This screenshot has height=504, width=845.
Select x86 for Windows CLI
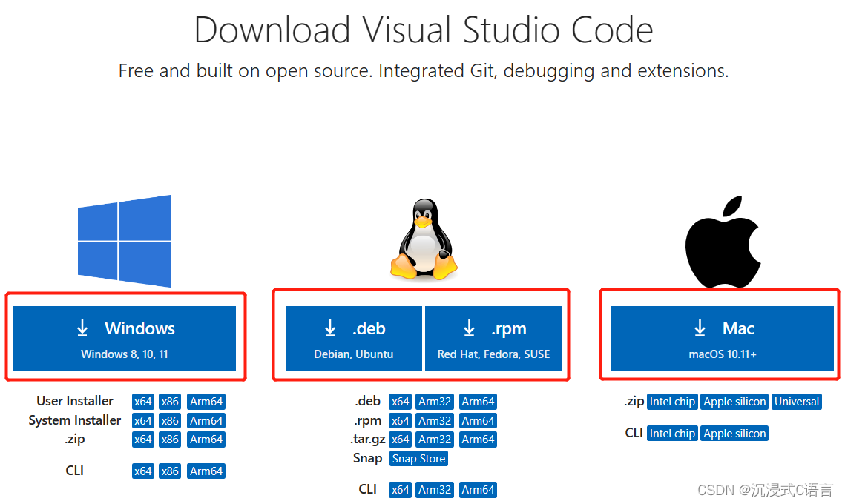click(x=170, y=471)
